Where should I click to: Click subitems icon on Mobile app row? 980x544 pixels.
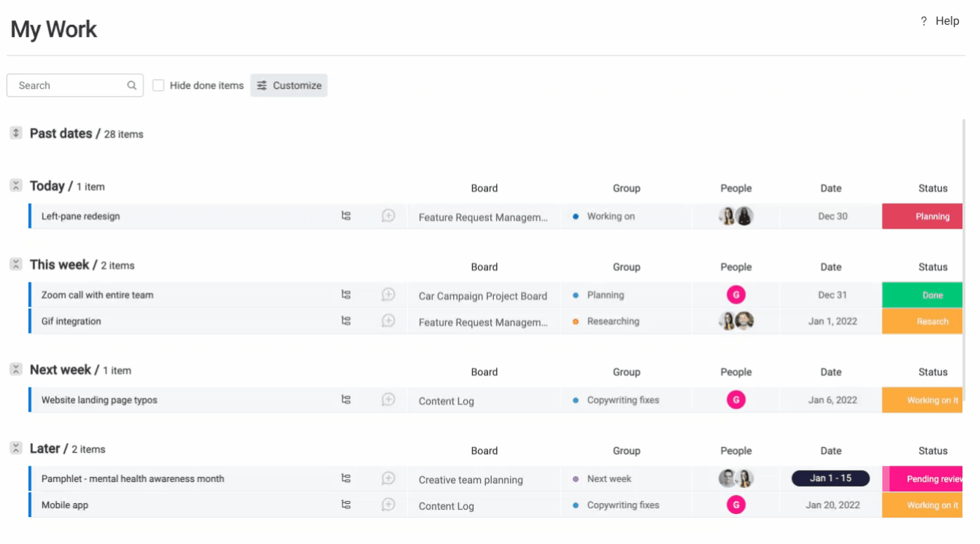[346, 505]
